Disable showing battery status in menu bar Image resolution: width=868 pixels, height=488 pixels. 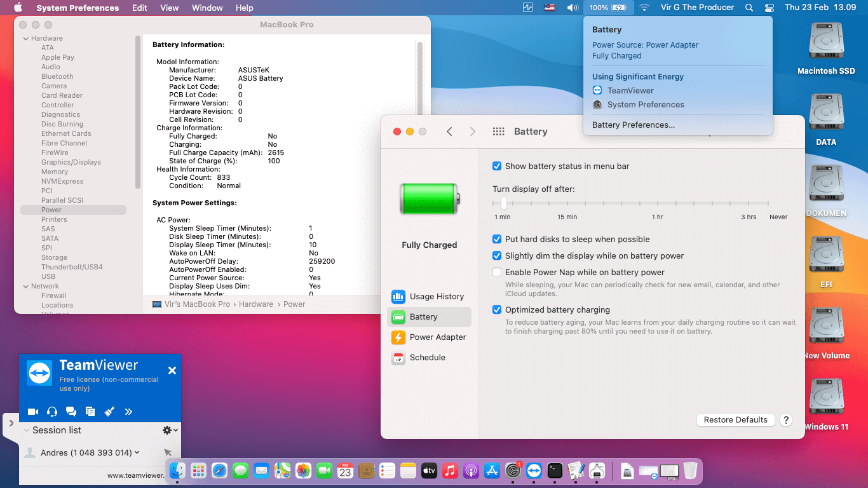tap(496, 166)
